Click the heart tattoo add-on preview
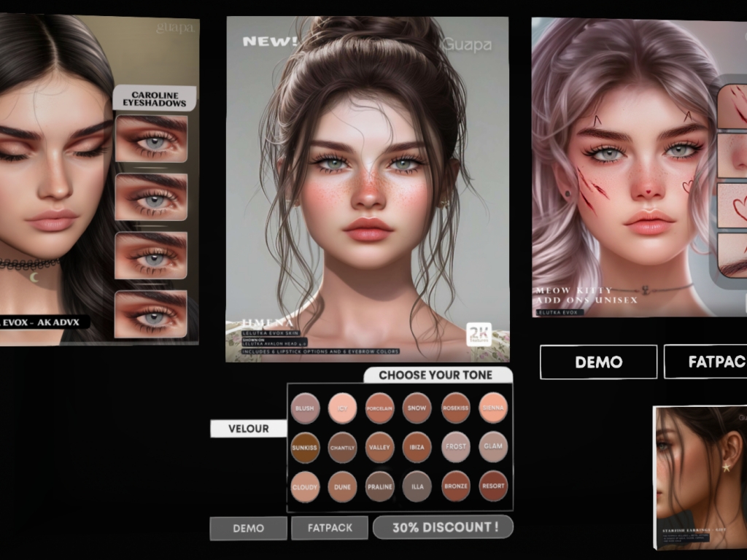 click(732, 206)
